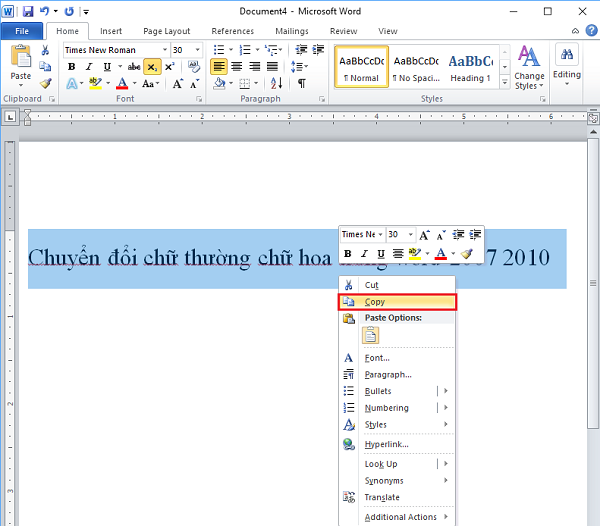600x526 pixels.
Task: Switch to the Review tab
Action: [x=344, y=31]
